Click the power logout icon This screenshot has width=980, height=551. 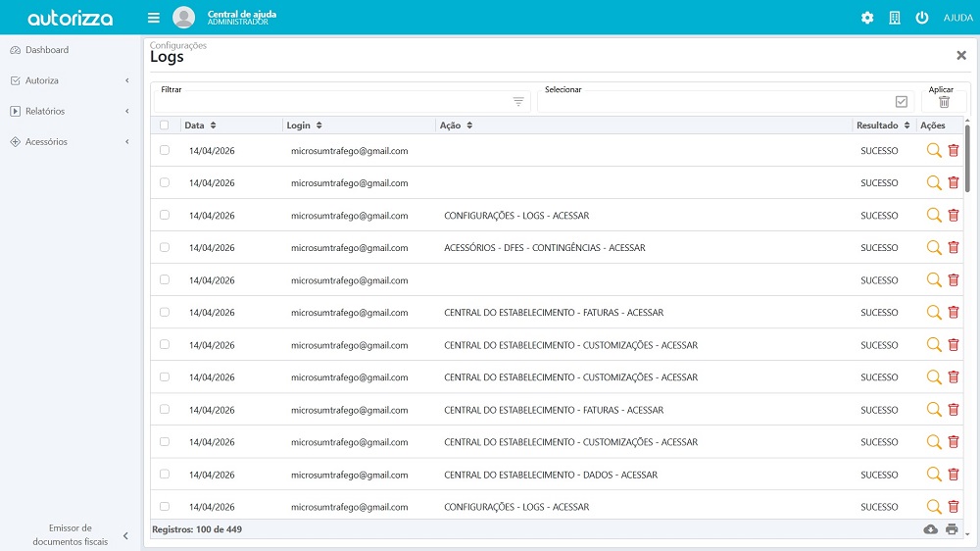point(921,18)
